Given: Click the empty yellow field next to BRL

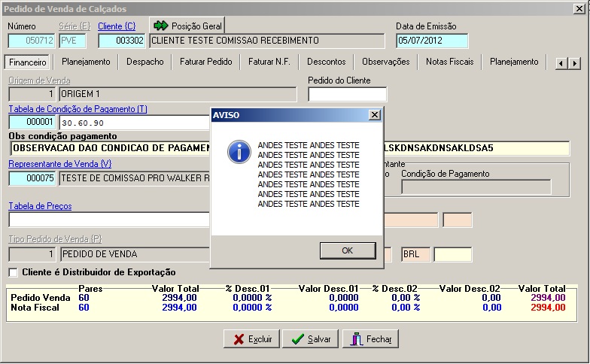Looking at the screenshot, I should click(x=453, y=254).
